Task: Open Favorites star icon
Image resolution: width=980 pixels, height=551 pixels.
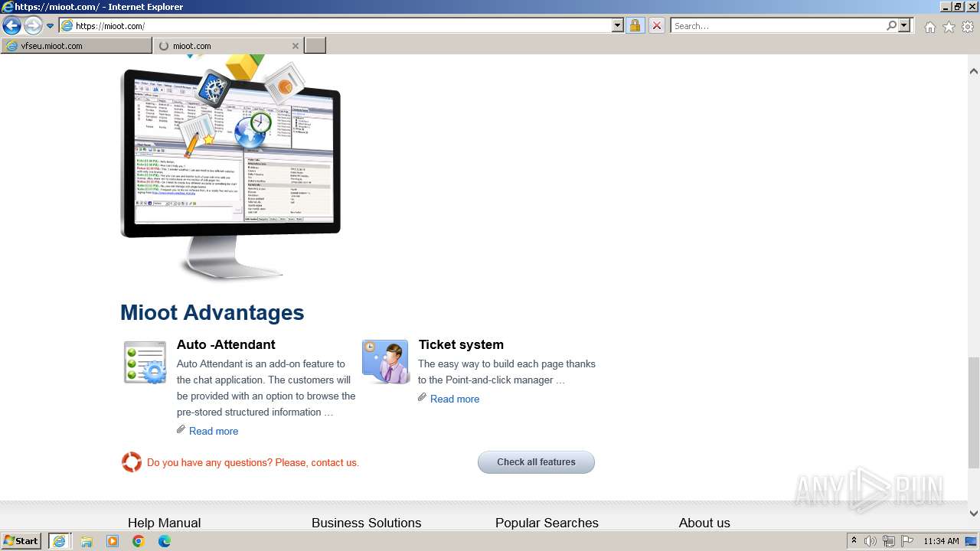Action: pos(949,27)
